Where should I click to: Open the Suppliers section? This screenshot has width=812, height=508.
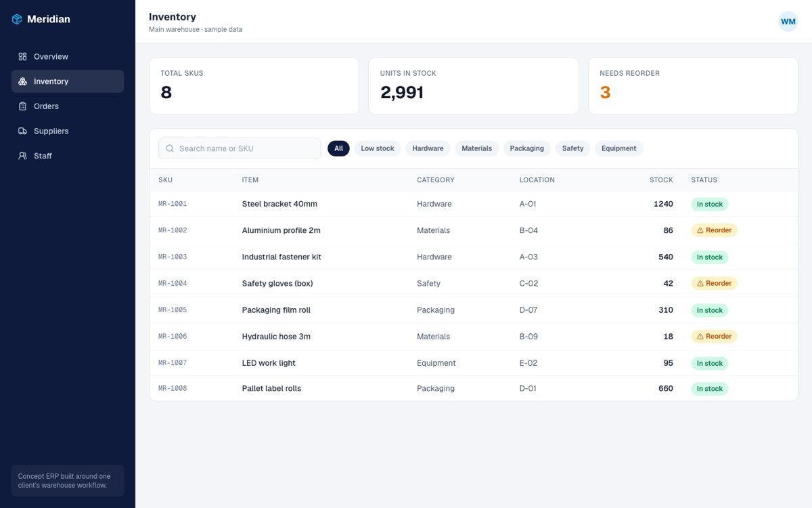(x=68, y=131)
